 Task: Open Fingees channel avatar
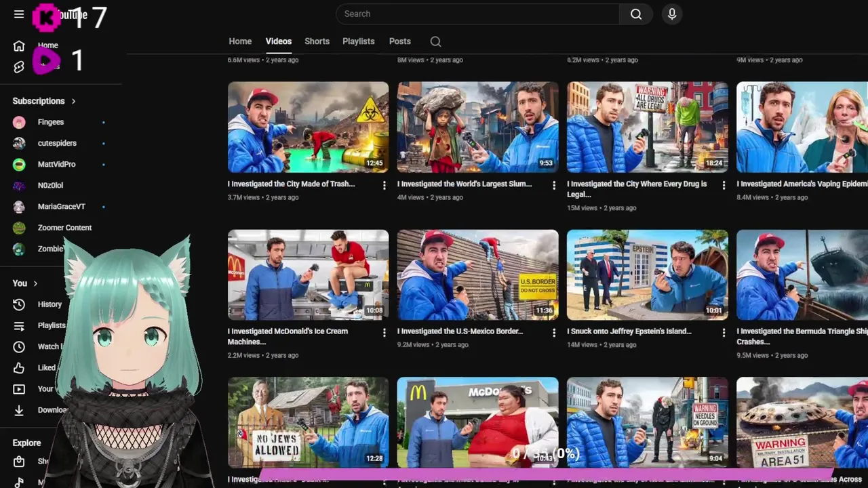tap(19, 122)
